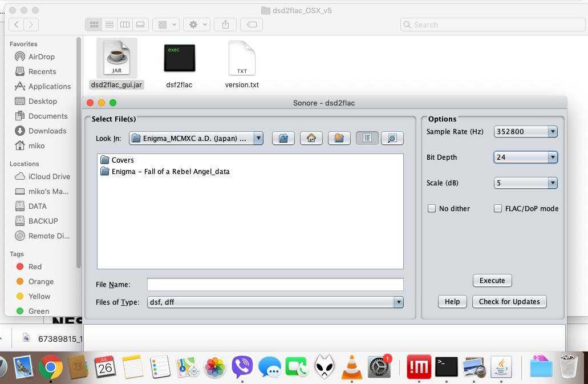Screen dimensions: 588x384
Task: Open Maps from the Dock
Action: (x=188, y=367)
